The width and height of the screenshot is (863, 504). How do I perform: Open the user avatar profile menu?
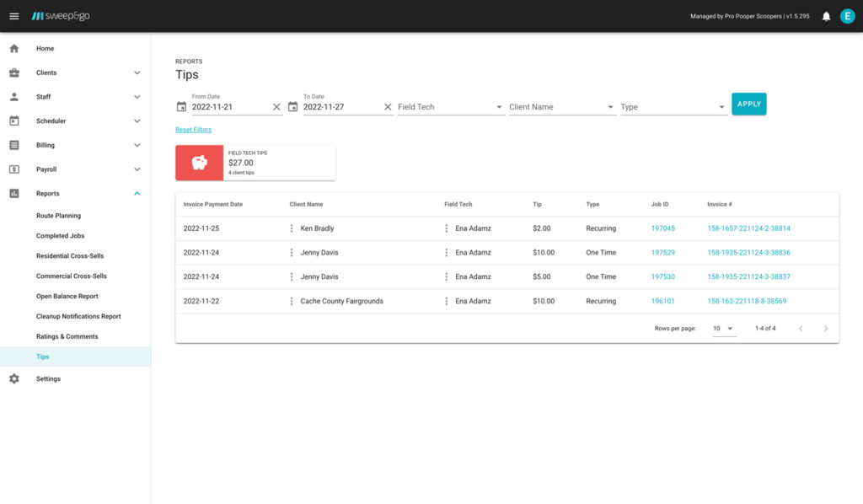click(x=847, y=16)
